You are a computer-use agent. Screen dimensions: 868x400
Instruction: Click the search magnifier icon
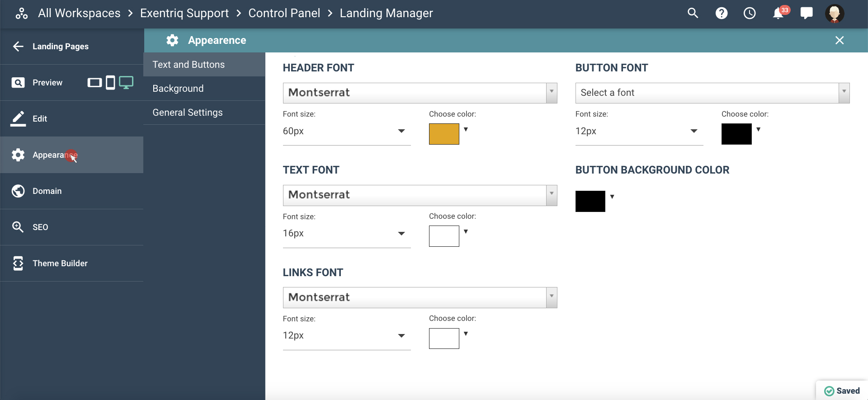tap(693, 13)
